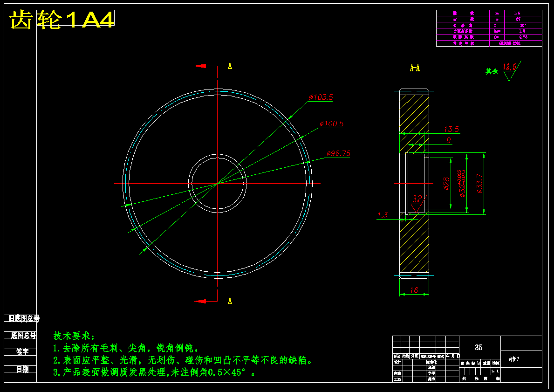Viewport: 554px width, 392px height.
Task: Select accuracy standard GB10095-2001 cell
Action: coord(509,43)
